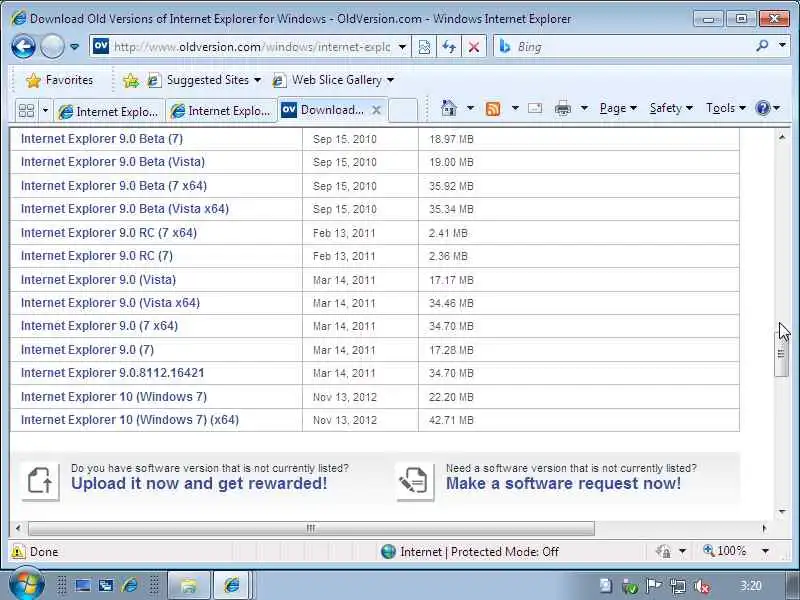Screen dimensions: 800x600
Task: Click the search magnifier icon
Action: [762, 46]
